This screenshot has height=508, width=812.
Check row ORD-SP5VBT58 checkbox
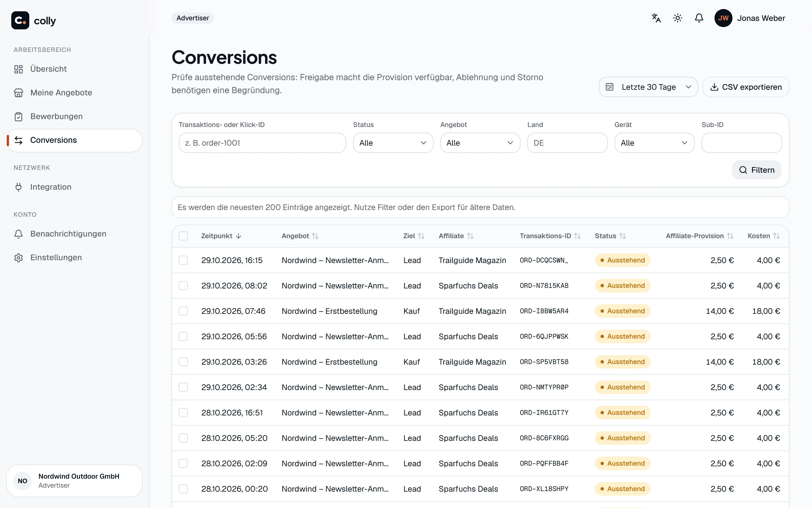(183, 362)
